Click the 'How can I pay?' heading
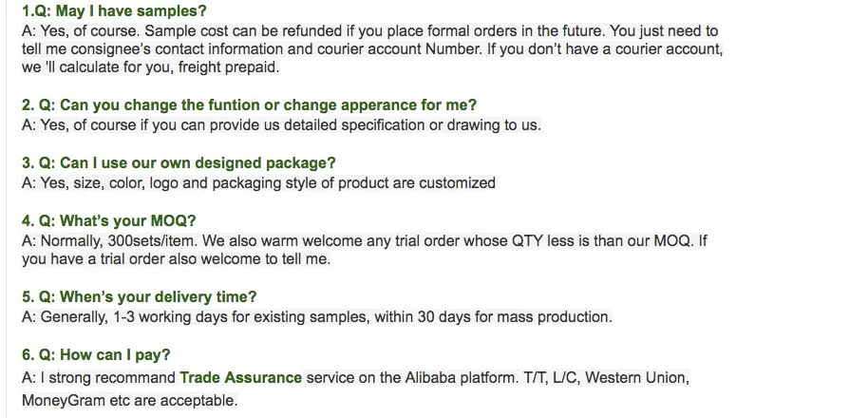Image resolution: width=868 pixels, height=418 pixels. (96, 355)
